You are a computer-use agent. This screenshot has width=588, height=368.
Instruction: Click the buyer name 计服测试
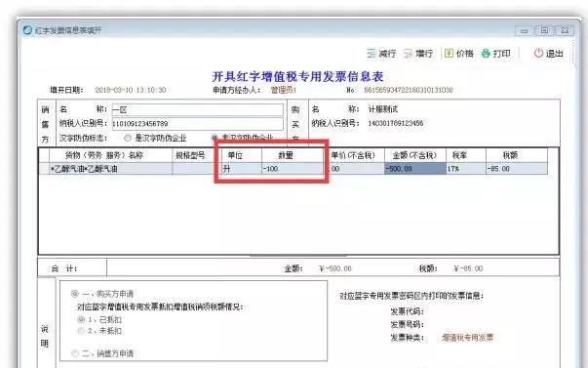pyautogui.click(x=383, y=109)
